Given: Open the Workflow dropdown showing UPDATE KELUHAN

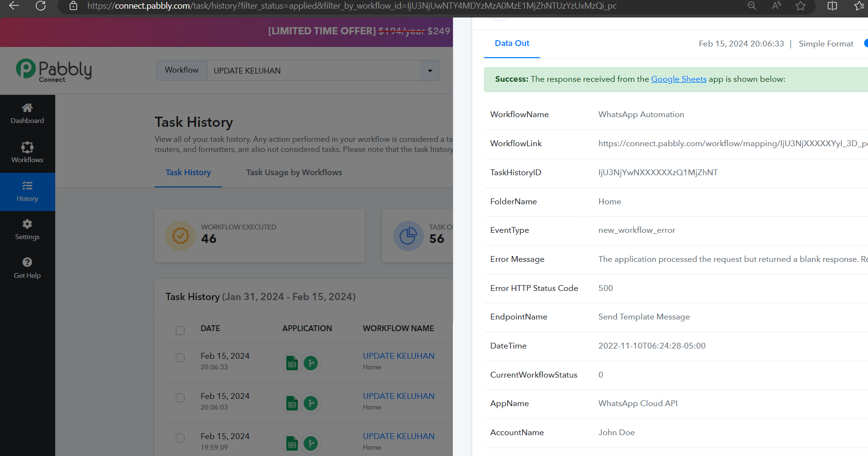Looking at the screenshot, I should [323, 71].
